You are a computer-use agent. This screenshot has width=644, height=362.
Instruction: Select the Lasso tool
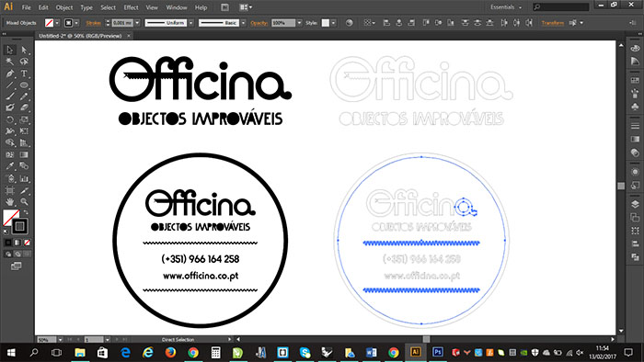click(x=24, y=62)
